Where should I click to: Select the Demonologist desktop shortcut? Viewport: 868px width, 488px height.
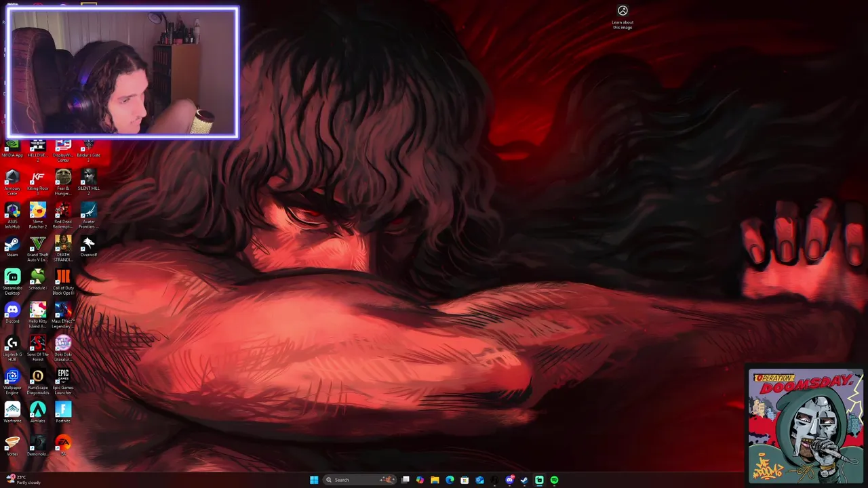(37, 445)
